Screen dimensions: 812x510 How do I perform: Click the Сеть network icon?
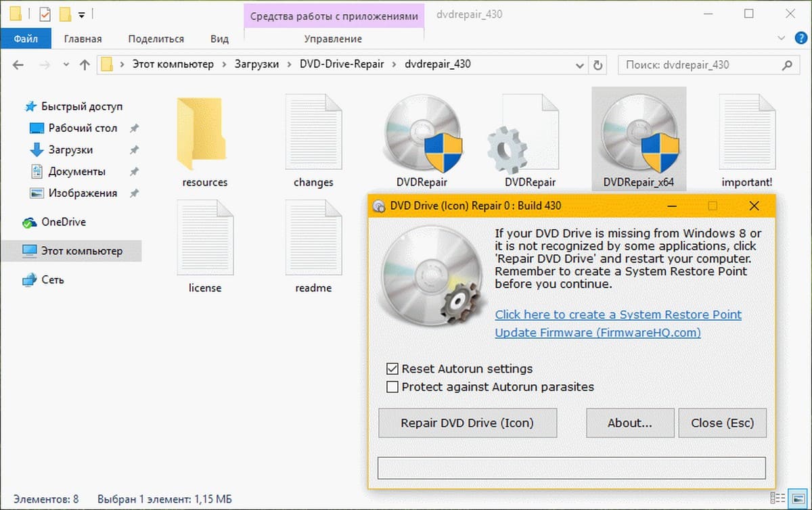30,279
